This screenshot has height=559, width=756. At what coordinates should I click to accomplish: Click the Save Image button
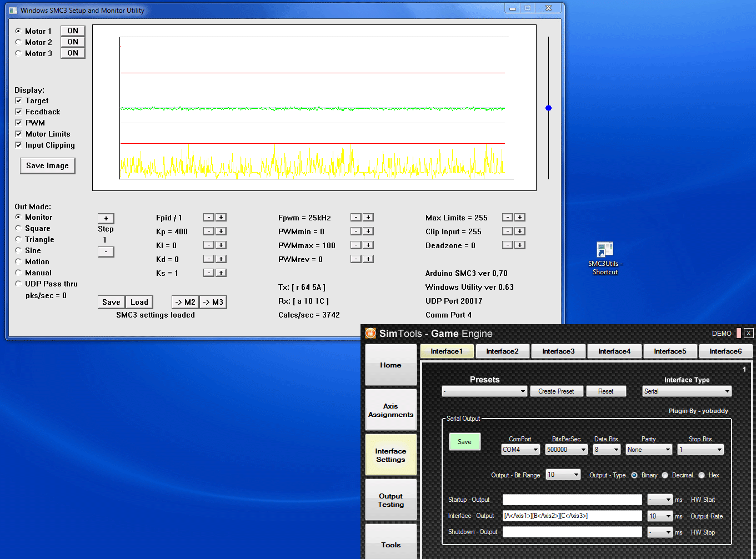pos(47,165)
